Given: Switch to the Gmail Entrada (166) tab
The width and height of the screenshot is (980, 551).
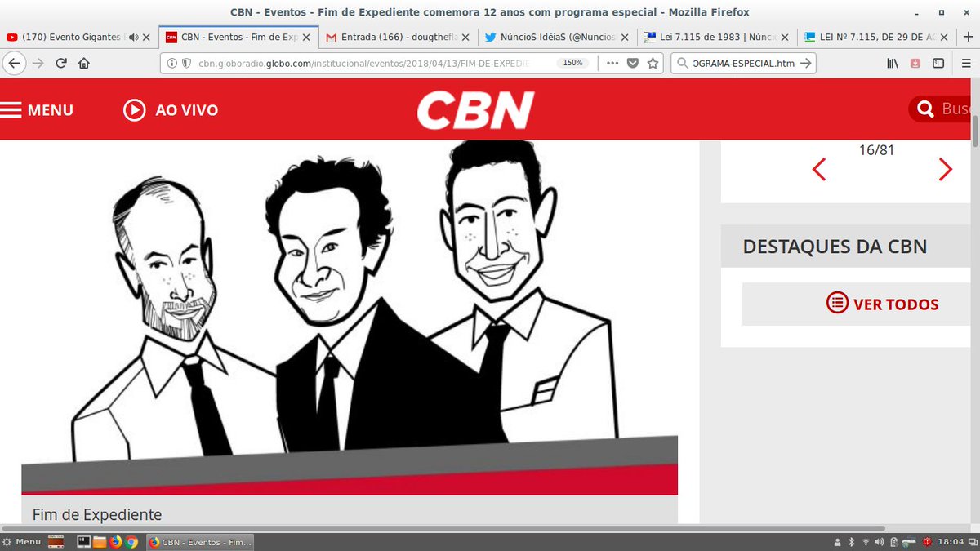Looking at the screenshot, I should (x=399, y=37).
